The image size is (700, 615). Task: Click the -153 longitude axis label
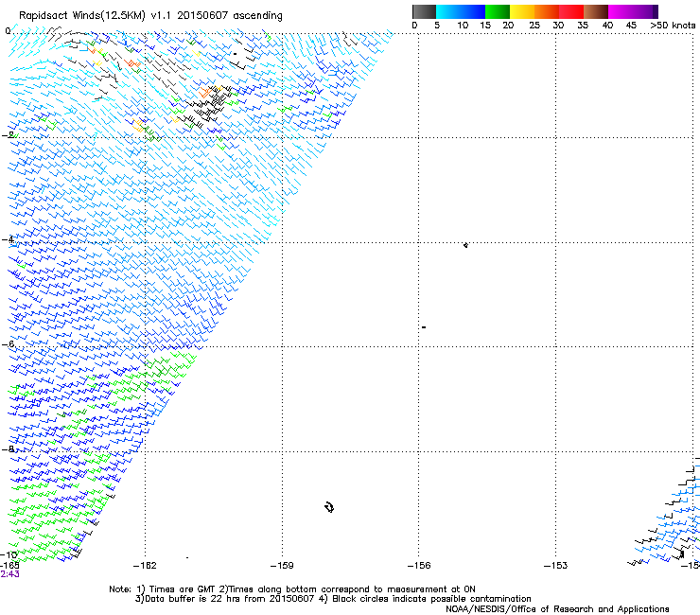click(556, 566)
